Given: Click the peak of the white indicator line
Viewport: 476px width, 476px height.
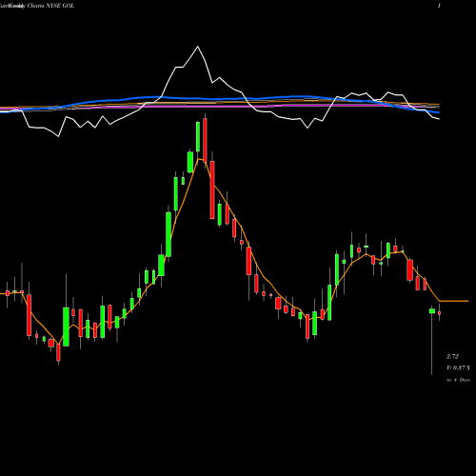Looking at the screenshot, I should [x=198, y=47].
